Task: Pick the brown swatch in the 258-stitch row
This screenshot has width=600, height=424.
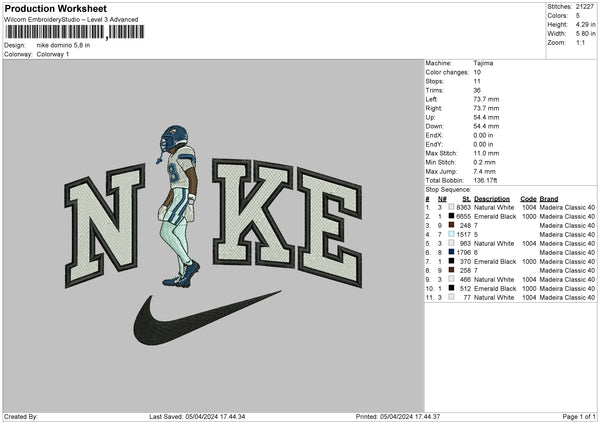Action: [451, 270]
